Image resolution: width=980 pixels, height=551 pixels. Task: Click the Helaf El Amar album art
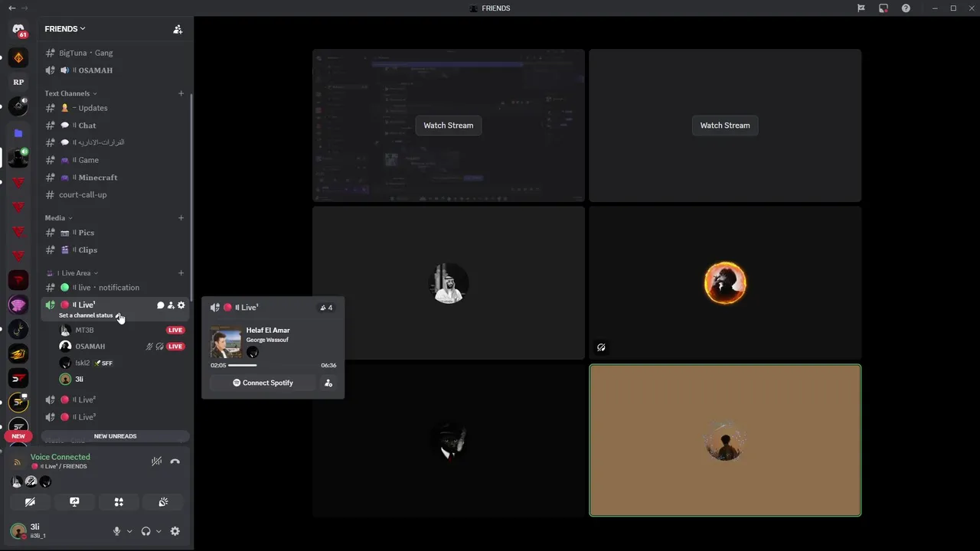(x=226, y=343)
